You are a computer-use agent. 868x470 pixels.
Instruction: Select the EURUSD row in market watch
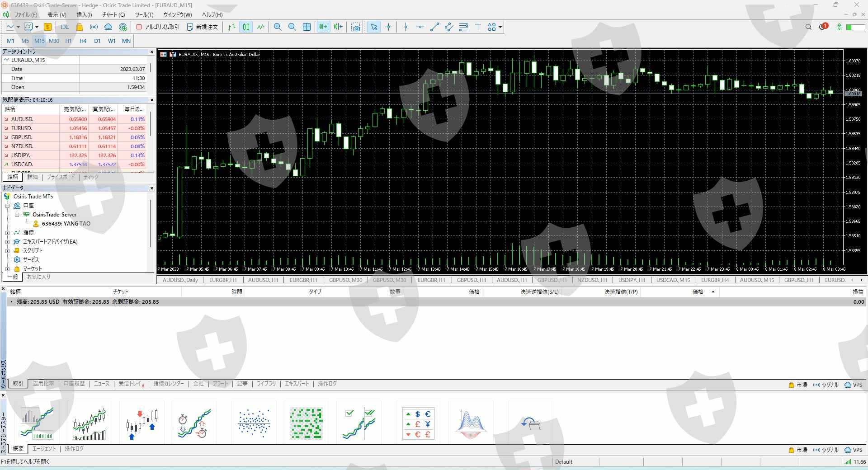tap(22, 128)
